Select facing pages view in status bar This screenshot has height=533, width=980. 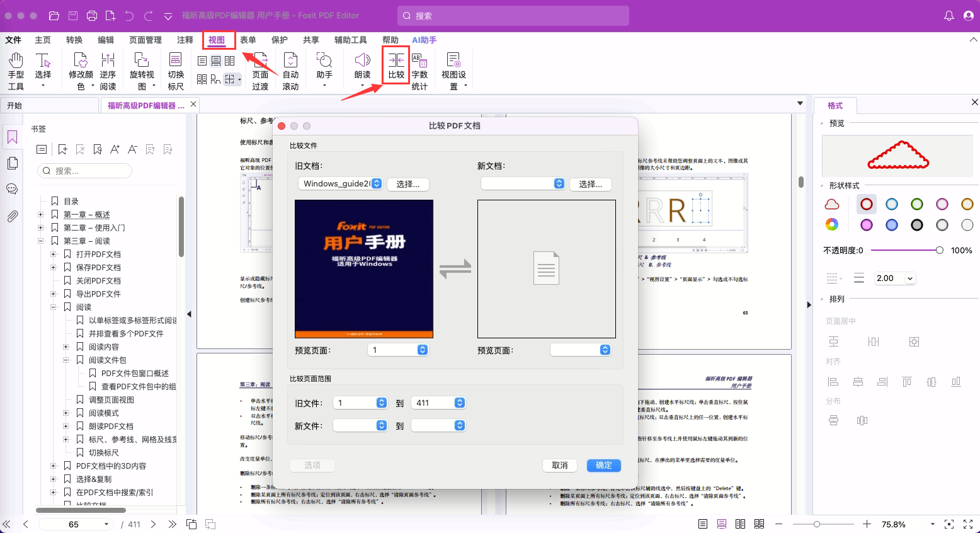[741, 524]
